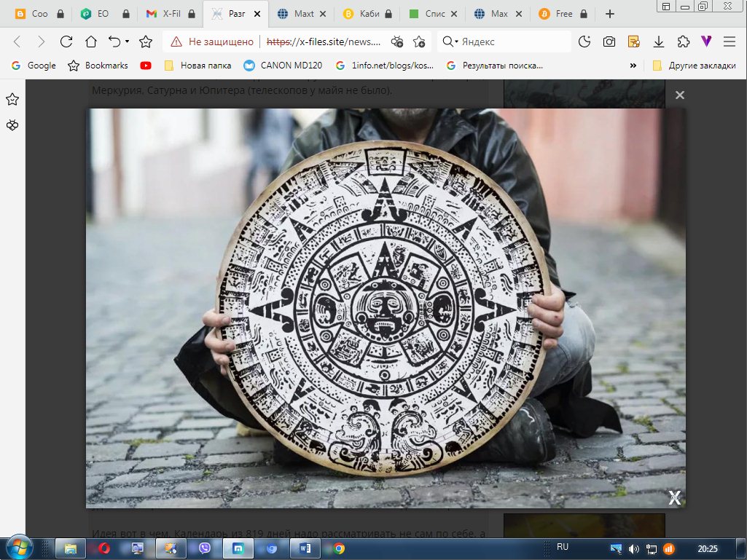Close the lightbox with the × above the image

click(x=680, y=95)
